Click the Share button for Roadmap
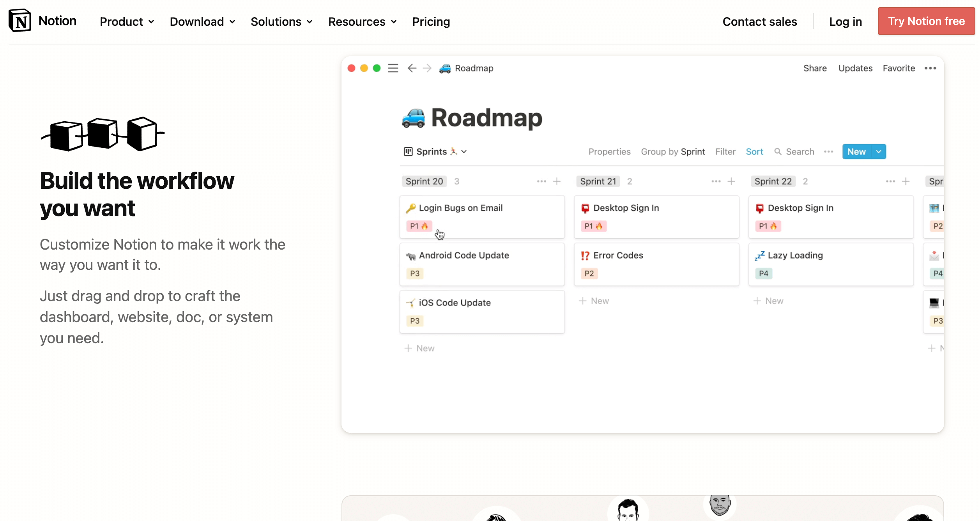 [815, 67]
